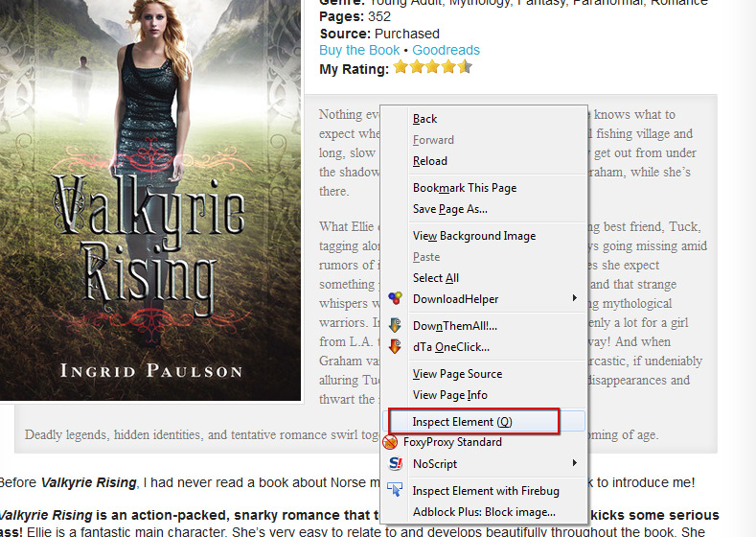This screenshot has width=756, height=537.
Task: Click the DownloadHelper colored balls icon
Action: point(395,298)
